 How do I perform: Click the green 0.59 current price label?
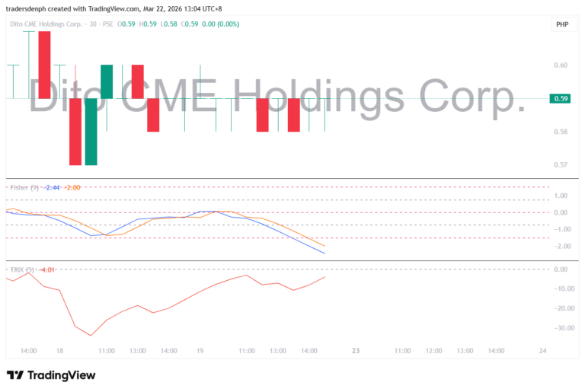(561, 98)
